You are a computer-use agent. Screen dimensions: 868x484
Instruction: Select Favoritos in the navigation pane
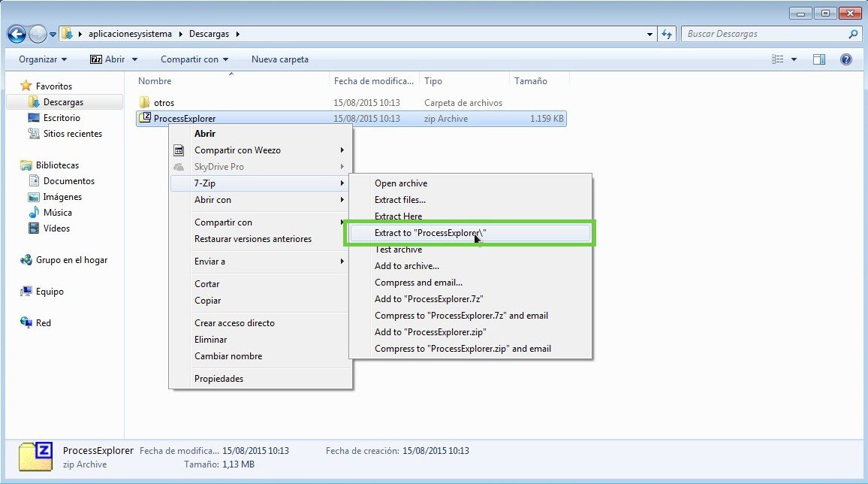point(54,86)
